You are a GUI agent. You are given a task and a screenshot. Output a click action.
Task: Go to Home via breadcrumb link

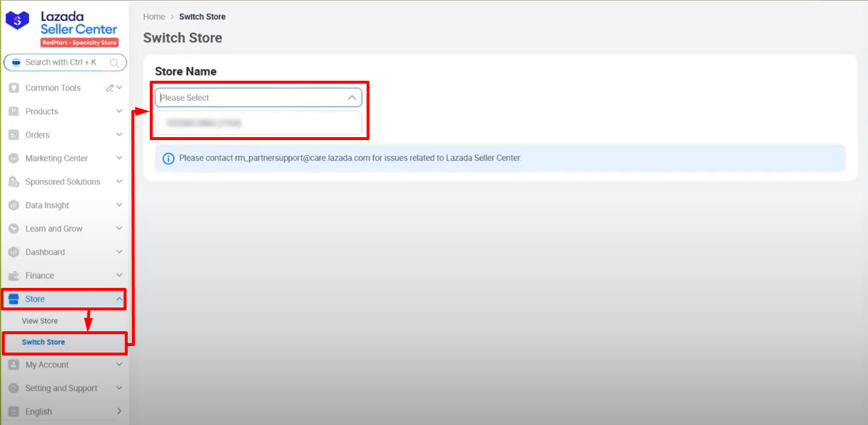coord(154,17)
